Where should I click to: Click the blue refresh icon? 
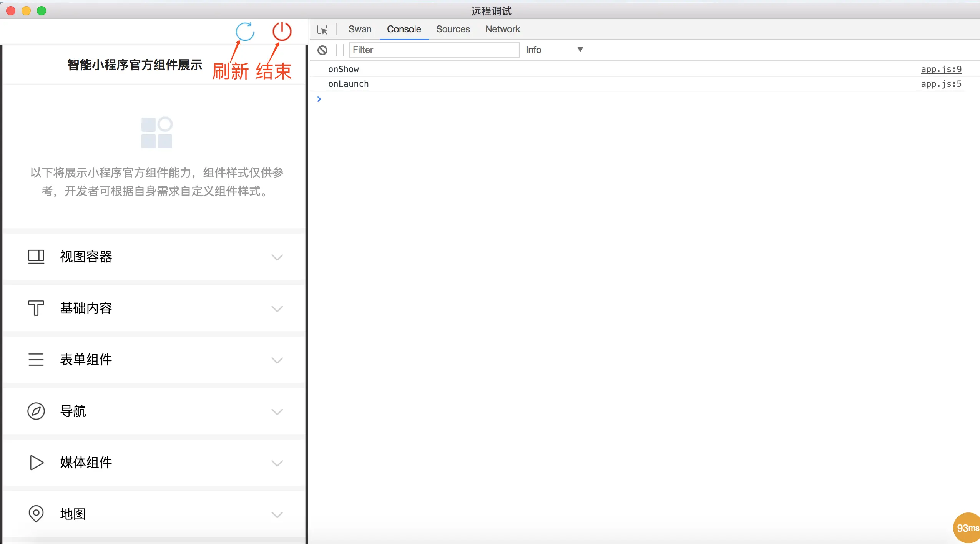click(245, 32)
